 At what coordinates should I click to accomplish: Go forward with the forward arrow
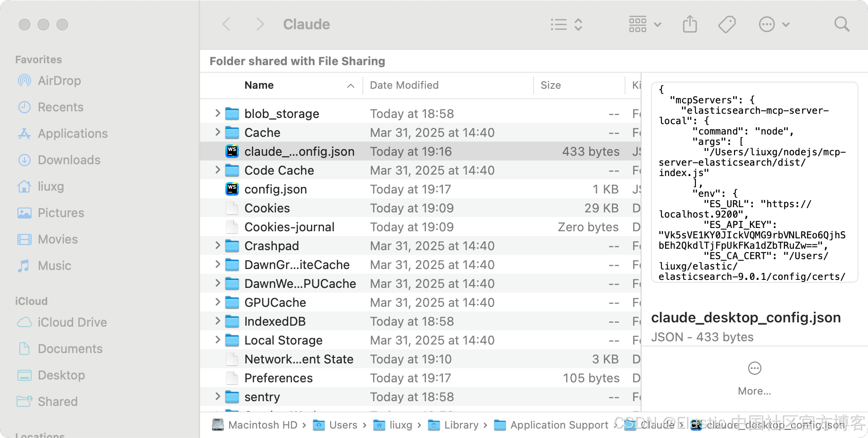[260, 24]
